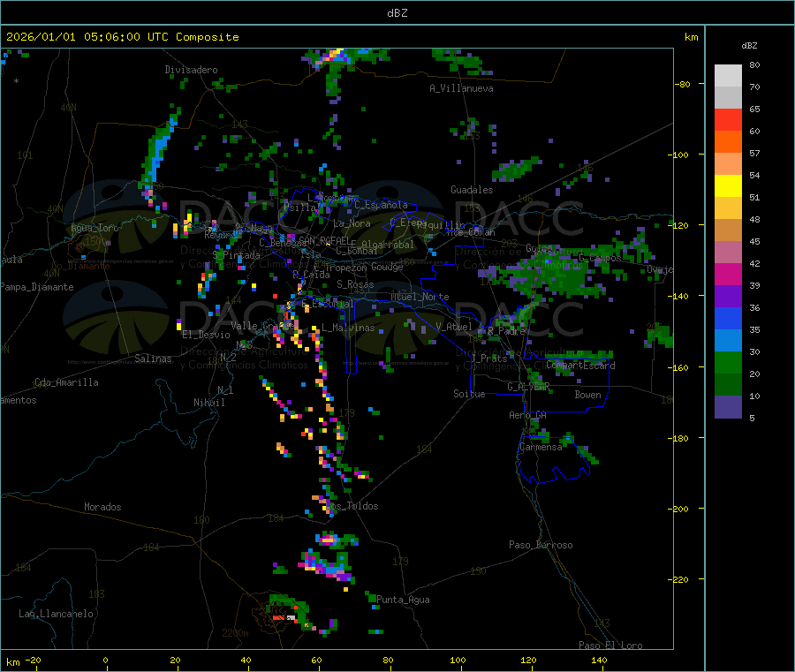Click the 'dBZ' heading above the color legend
The height and width of the screenshot is (672, 795).
pos(749,46)
